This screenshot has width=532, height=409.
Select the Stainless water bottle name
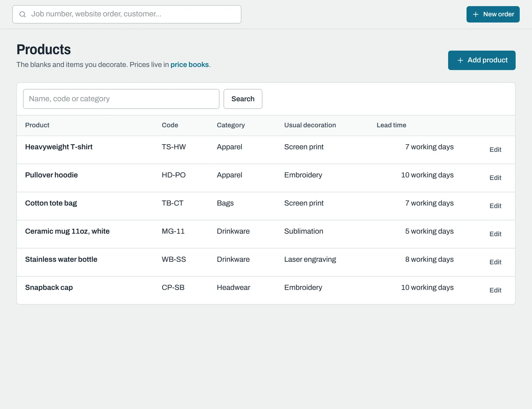tap(61, 259)
